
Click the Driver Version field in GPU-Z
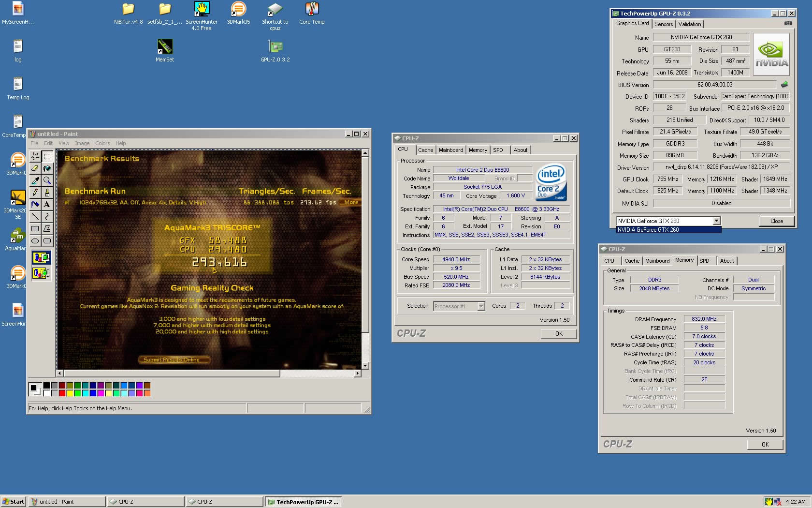722,167
